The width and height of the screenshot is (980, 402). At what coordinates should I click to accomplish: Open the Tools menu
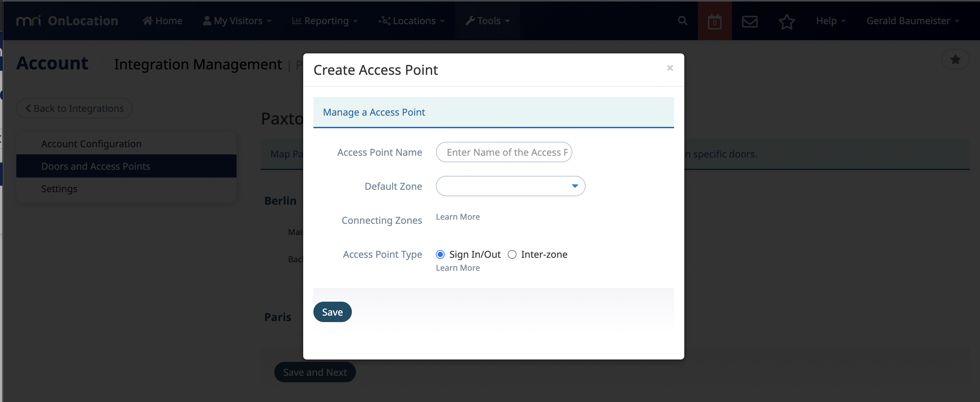(488, 20)
